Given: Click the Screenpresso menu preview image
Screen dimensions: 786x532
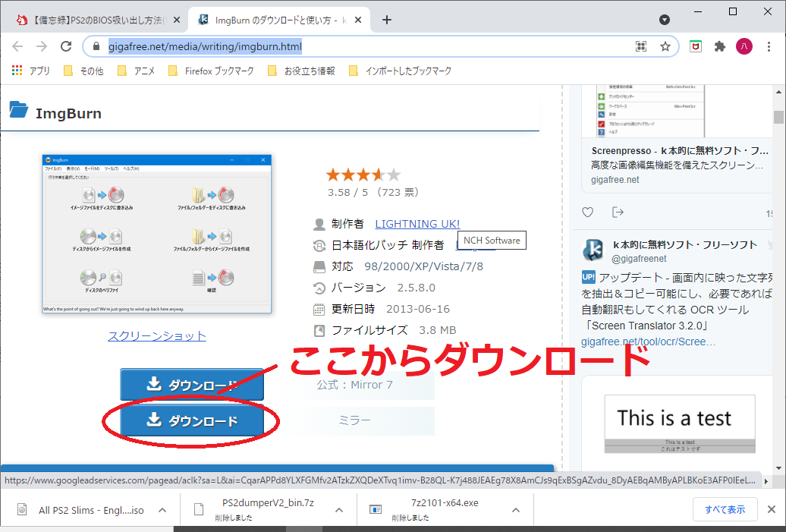Looking at the screenshot, I should coord(650,110).
